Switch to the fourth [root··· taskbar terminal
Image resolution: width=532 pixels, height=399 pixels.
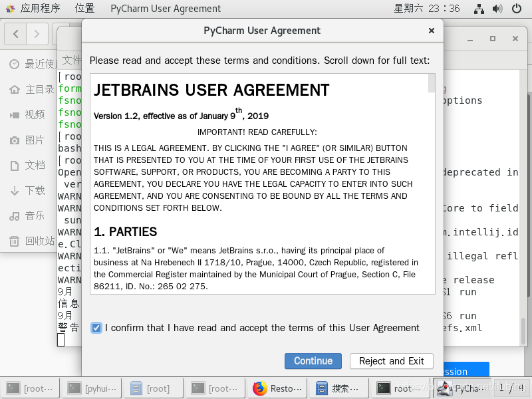pos(215,388)
